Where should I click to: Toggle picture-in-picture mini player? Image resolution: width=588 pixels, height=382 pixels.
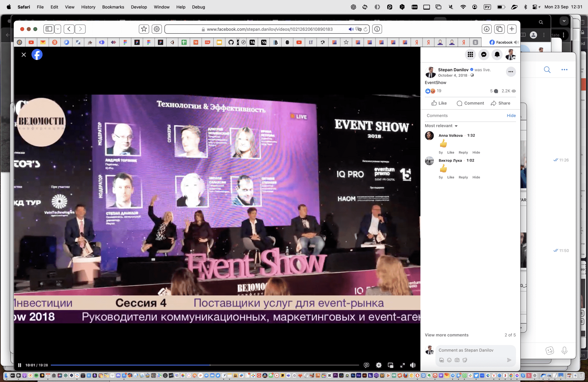coord(391,365)
